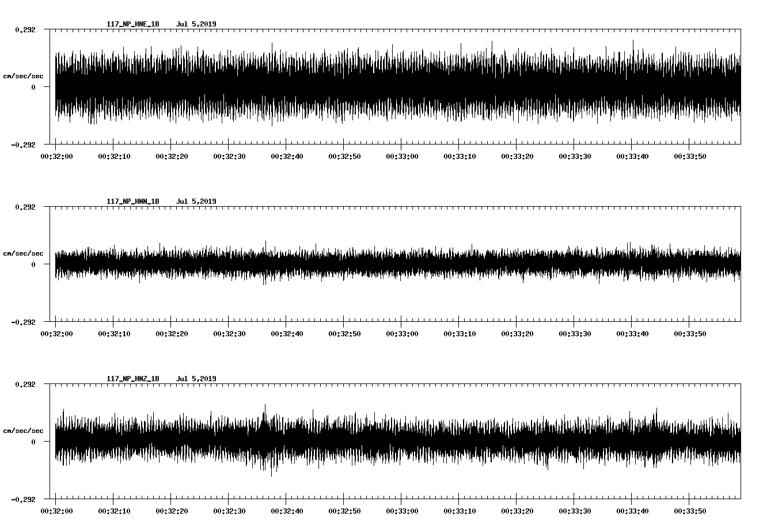The width and height of the screenshot is (782, 532).
Task: Click the 00:32:00 time label under HNZ plot
Action: pyautogui.click(x=56, y=511)
